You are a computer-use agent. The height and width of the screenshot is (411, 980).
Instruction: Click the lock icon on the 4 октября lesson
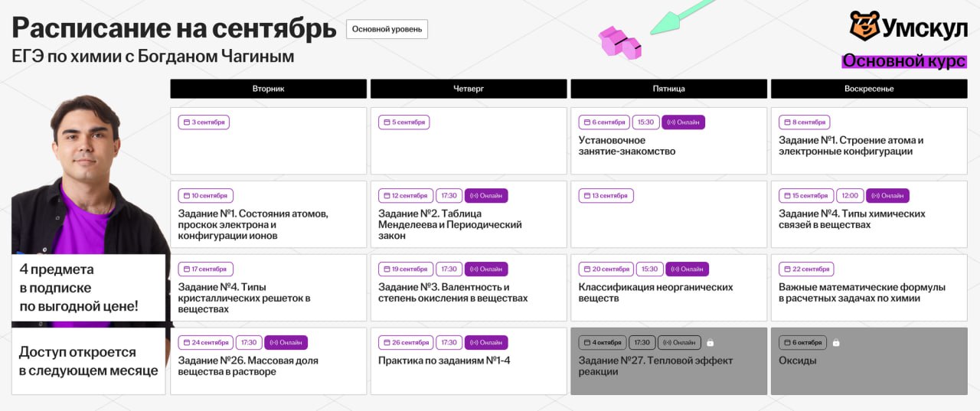pos(710,343)
